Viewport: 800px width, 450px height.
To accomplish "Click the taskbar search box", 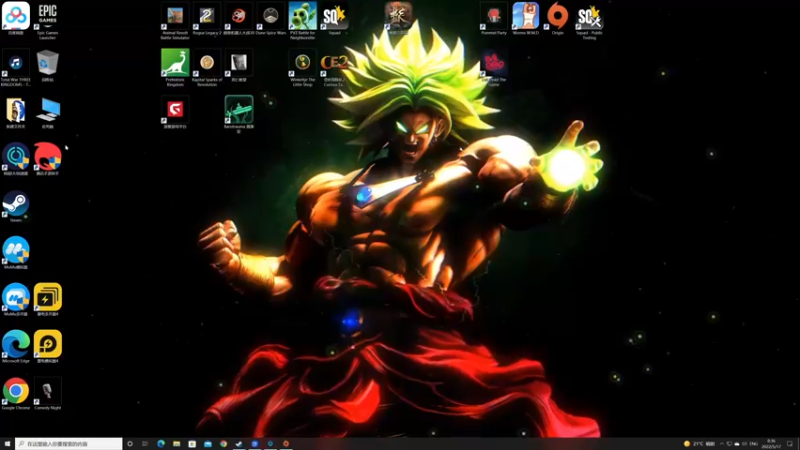I will [x=69, y=444].
